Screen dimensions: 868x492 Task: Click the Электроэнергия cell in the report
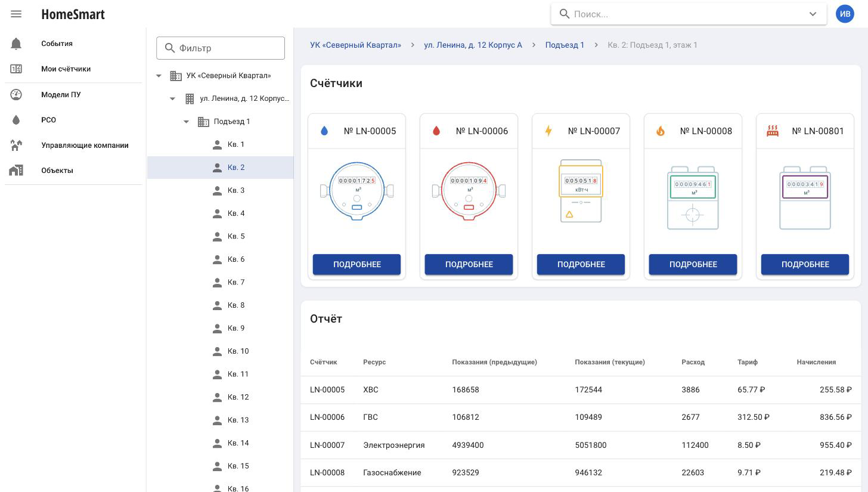tap(393, 445)
